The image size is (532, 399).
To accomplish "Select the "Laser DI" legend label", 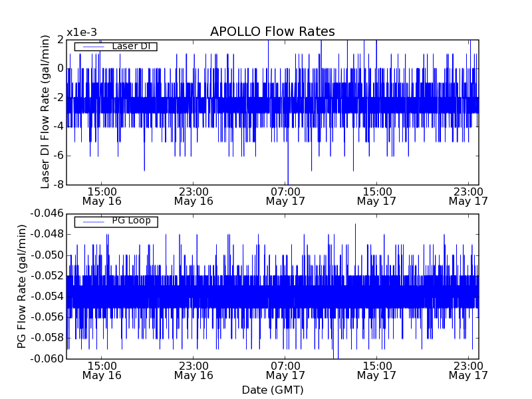I will coord(131,47).
